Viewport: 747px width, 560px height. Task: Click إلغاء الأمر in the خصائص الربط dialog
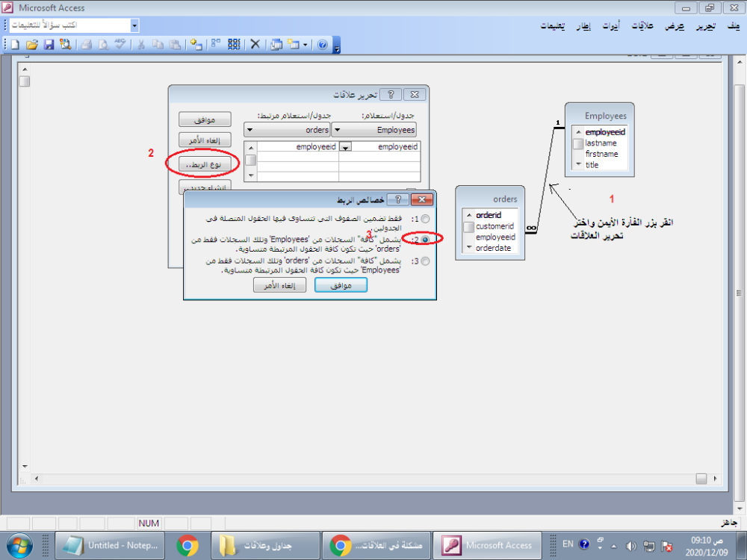279,285
